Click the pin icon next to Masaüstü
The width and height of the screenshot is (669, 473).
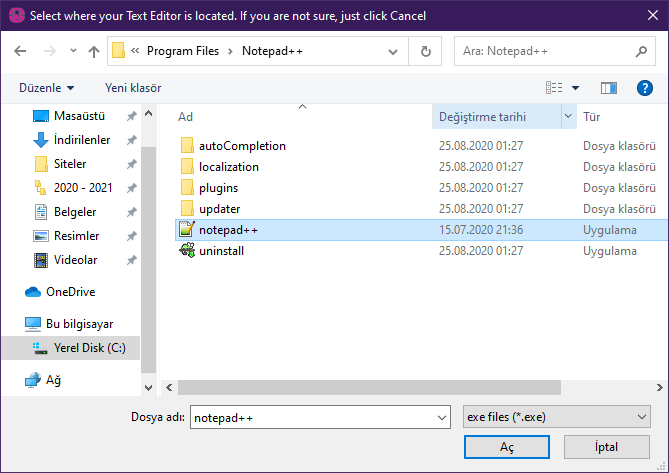132,116
